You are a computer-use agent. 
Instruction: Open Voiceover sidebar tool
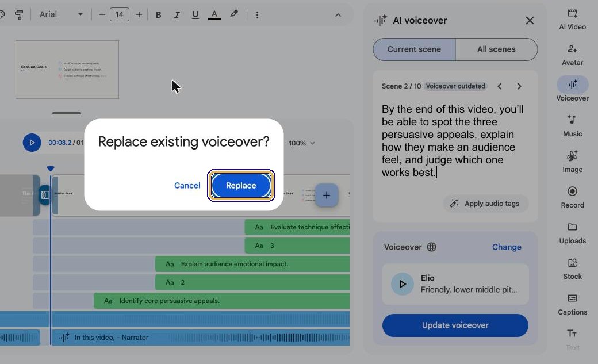point(572,89)
